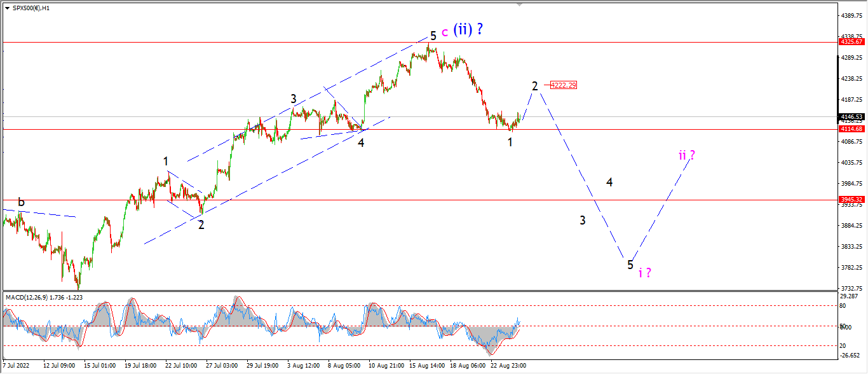The width and height of the screenshot is (868, 374).
Task: Click the current price 4146.53 tag
Action: click(x=851, y=117)
